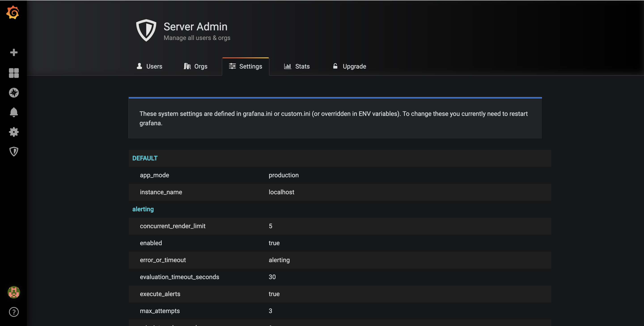Image resolution: width=644 pixels, height=326 pixels.
Task: Open the Stats tab
Action: [x=297, y=66]
